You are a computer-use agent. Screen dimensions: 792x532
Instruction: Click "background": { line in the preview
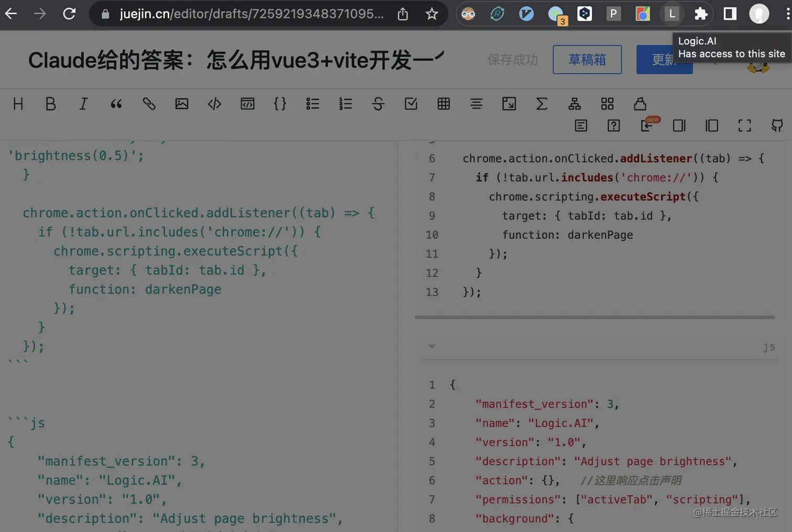[524, 518]
